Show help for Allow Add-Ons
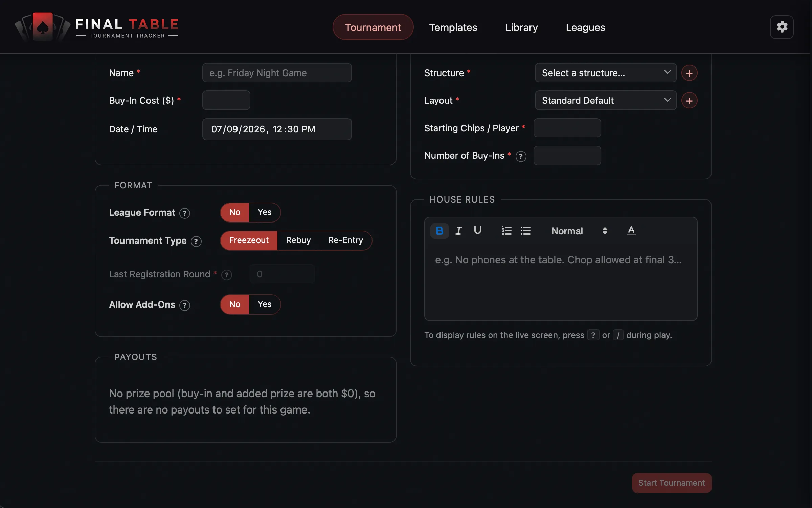The image size is (812, 508). [x=184, y=305]
